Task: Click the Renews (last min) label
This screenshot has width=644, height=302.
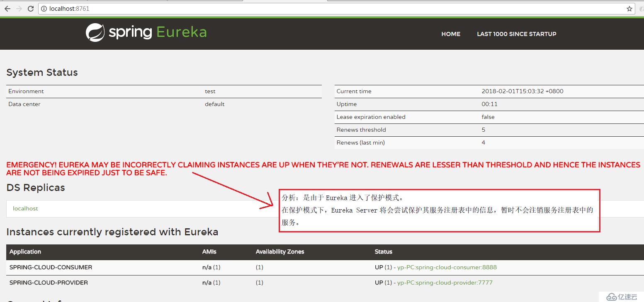Action: tap(360, 143)
